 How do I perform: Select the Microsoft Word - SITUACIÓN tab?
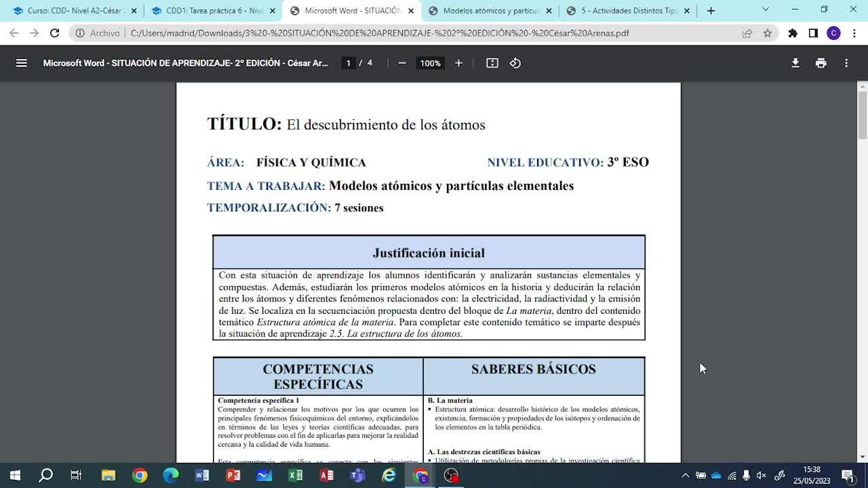coord(352,11)
